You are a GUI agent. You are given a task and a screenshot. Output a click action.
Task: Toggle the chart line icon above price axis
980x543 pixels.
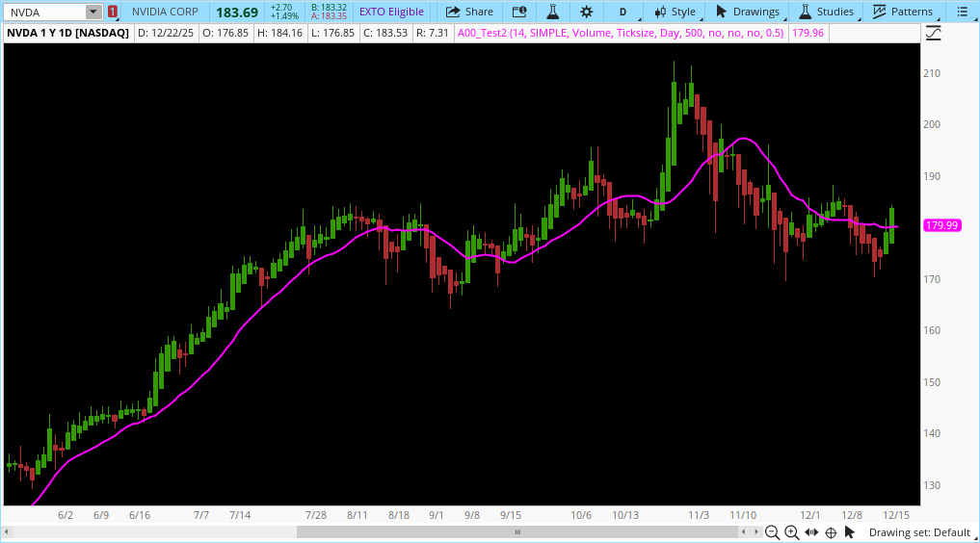(x=933, y=33)
